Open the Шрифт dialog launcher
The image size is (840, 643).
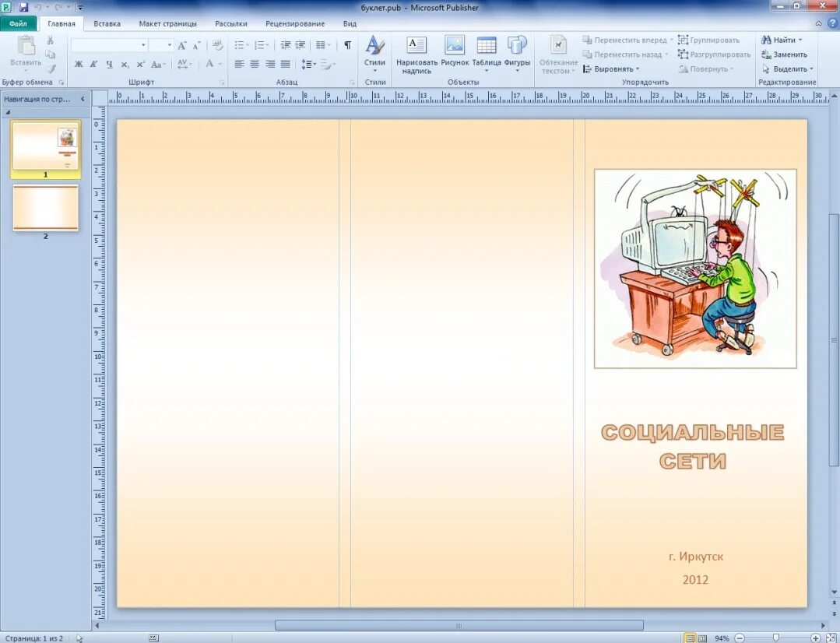pos(223,83)
